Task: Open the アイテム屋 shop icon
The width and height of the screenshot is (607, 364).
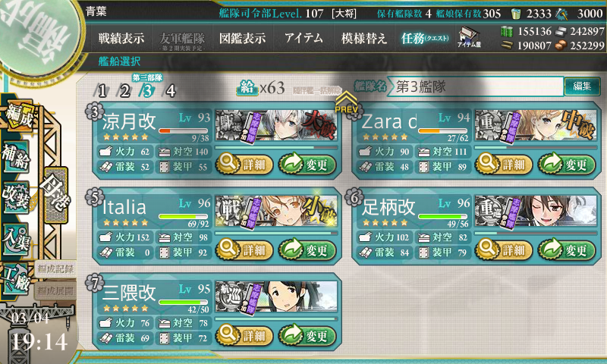Action: [x=468, y=37]
